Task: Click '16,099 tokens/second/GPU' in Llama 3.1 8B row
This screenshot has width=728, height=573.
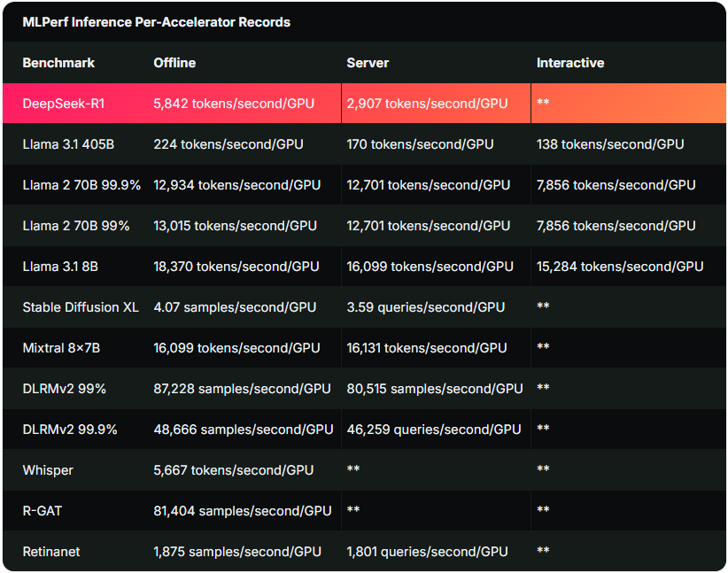Action: (x=430, y=267)
